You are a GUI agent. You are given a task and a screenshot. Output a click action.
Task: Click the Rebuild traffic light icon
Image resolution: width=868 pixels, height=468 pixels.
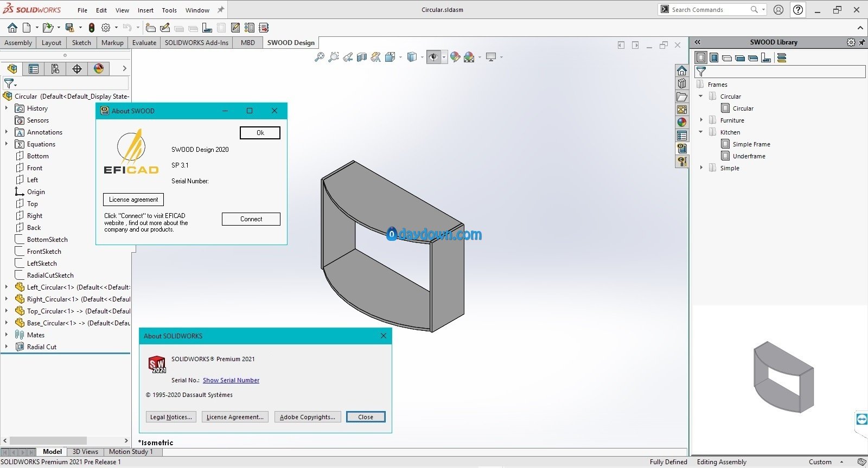point(92,28)
